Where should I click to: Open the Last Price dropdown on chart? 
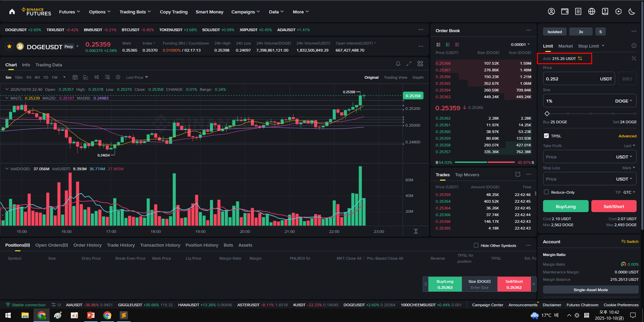(x=137, y=77)
